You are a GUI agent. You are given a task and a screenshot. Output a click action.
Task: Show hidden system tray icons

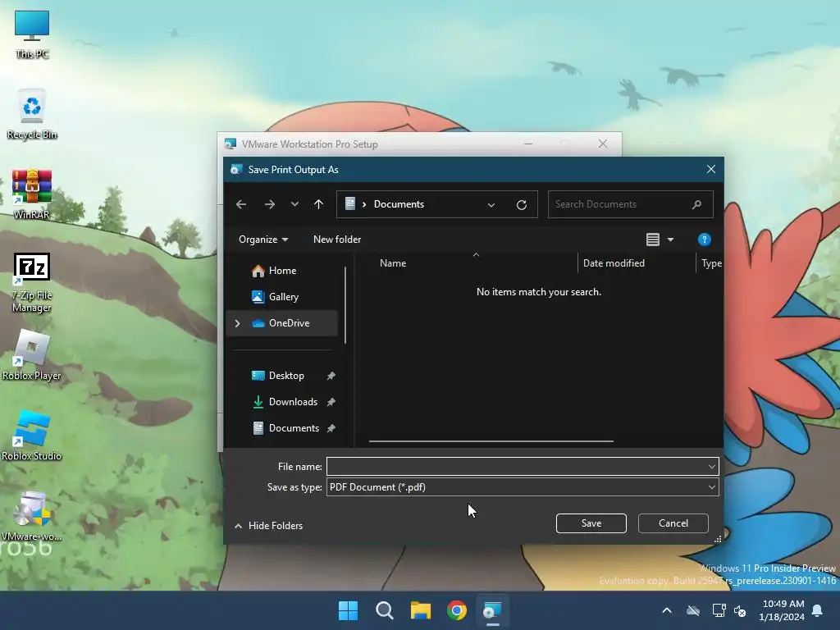tap(667, 610)
